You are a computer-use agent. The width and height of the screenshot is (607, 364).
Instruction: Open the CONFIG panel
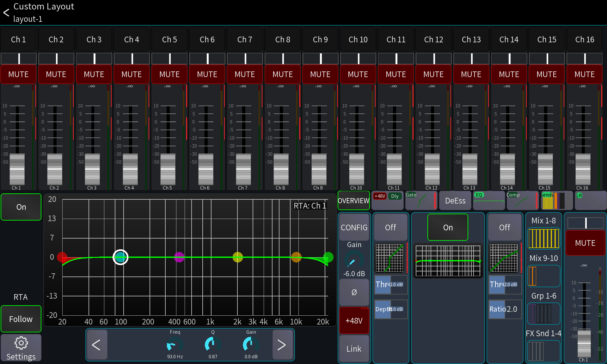pyautogui.click(x=354, y=227)
